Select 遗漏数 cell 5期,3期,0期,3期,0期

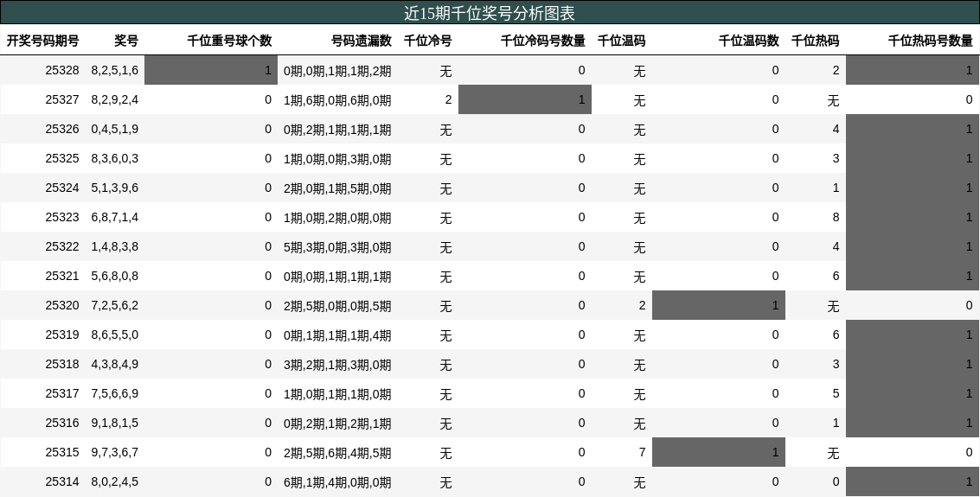click(x=337, y=247)
